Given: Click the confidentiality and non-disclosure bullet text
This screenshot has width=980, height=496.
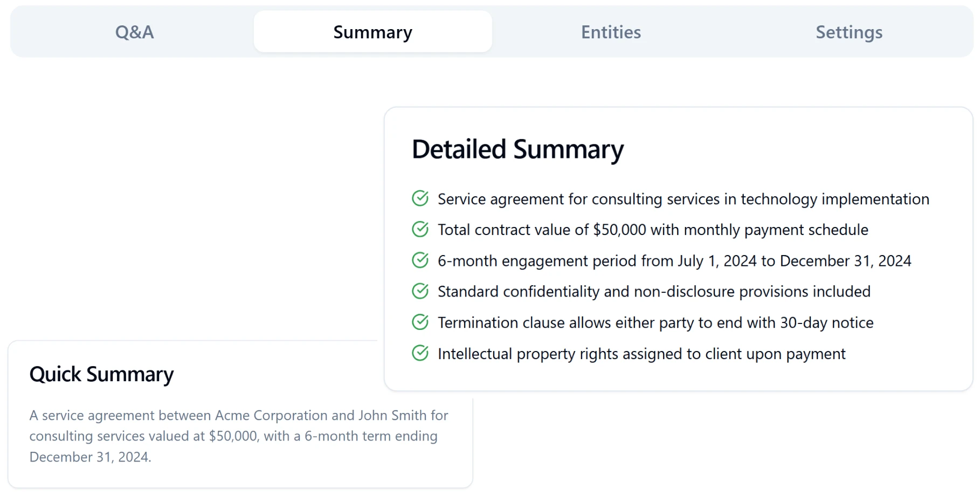Looking at the screenshot, I should (654, 291).
